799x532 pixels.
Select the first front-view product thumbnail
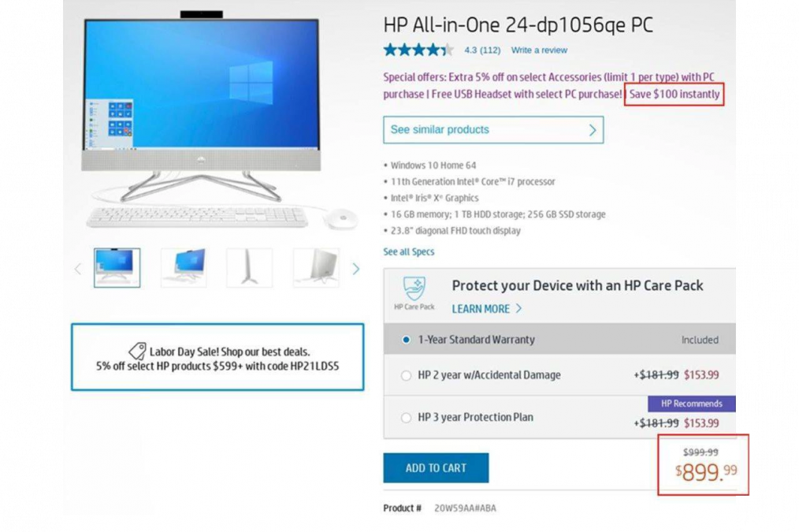[x=117, y=268]
